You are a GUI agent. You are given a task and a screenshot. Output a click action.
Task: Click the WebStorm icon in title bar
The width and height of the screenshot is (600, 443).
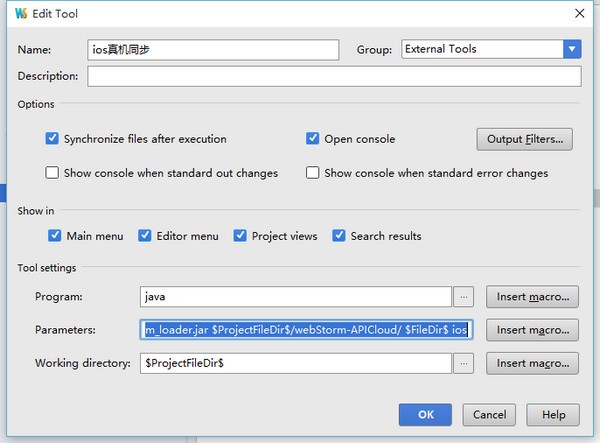point(21,13)
